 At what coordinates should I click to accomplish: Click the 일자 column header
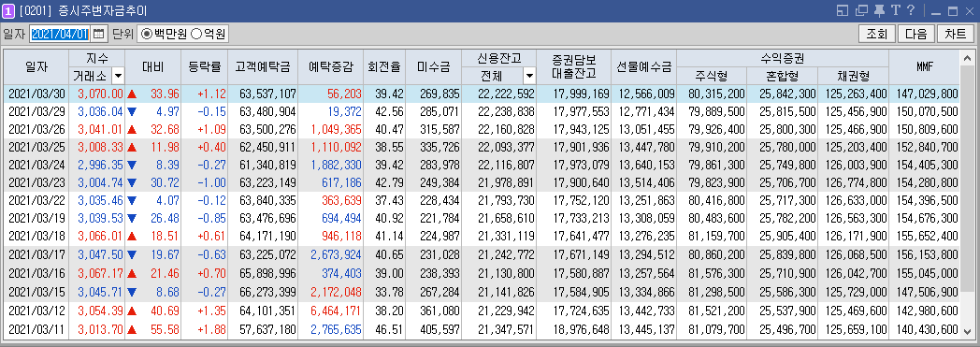(36, 66)
